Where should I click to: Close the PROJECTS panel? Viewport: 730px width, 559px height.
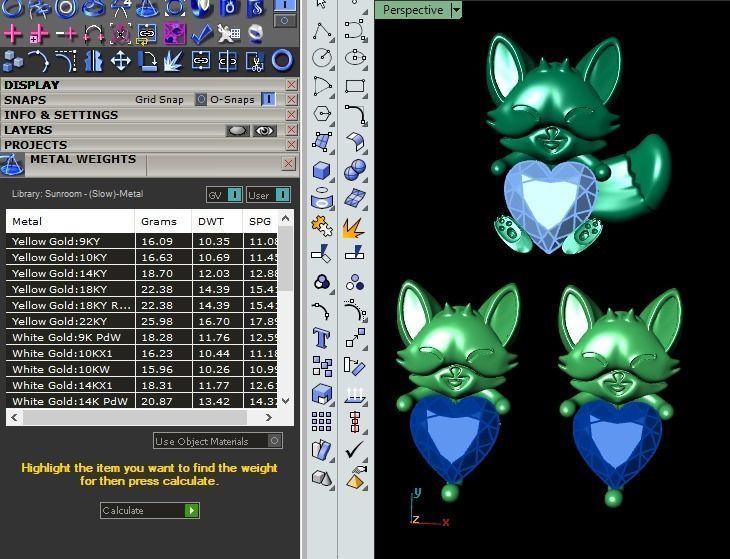point(291,145)
